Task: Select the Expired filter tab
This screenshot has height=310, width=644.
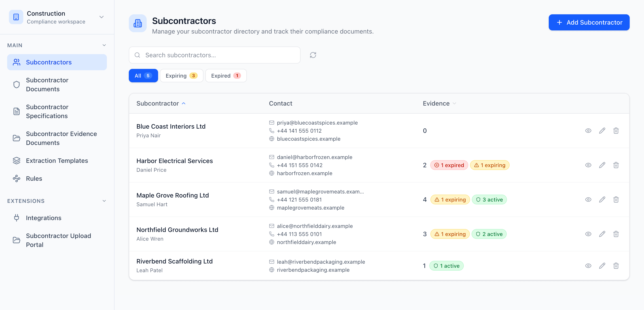Action: (x=226, y=76)
